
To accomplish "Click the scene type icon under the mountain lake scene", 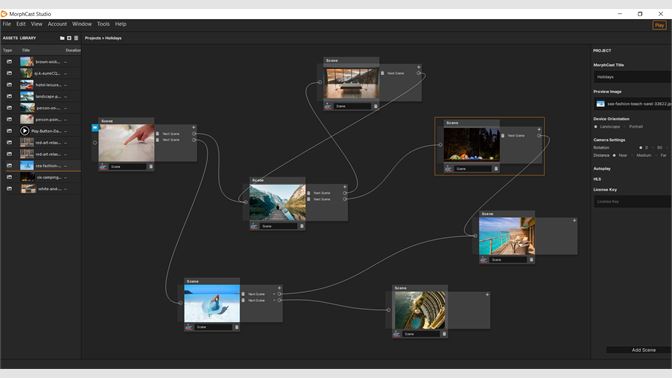I will pos(254,226).
